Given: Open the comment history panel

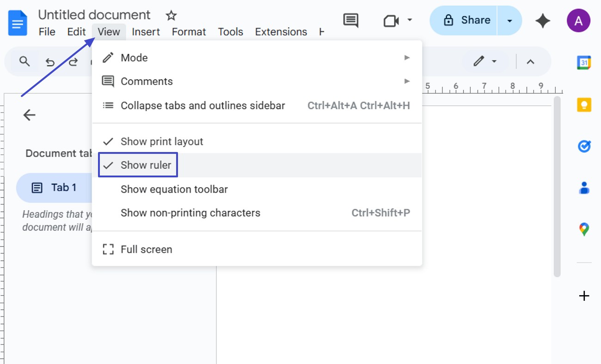Looking at the screenshot, I should [x=350, y=20].
